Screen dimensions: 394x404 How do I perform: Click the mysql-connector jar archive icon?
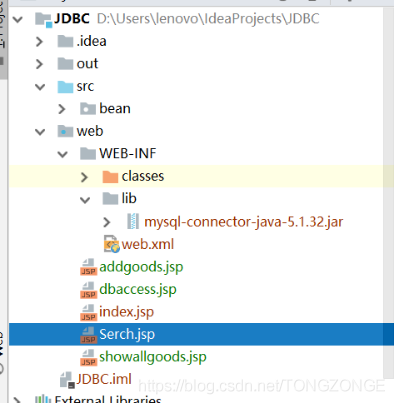133,221
